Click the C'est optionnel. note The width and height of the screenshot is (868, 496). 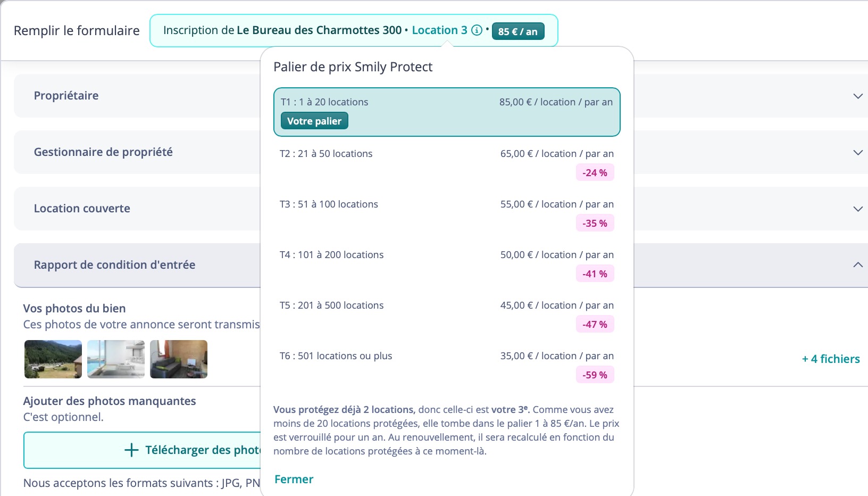coord(63,417)
